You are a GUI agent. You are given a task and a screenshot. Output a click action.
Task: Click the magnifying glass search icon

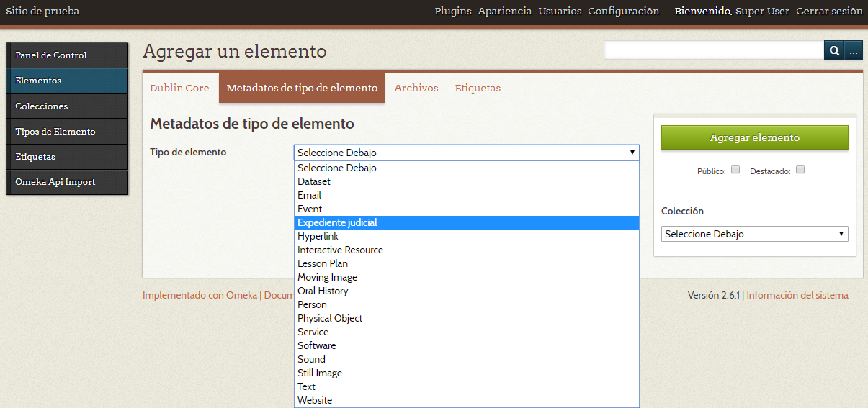(x=833, y=50)
